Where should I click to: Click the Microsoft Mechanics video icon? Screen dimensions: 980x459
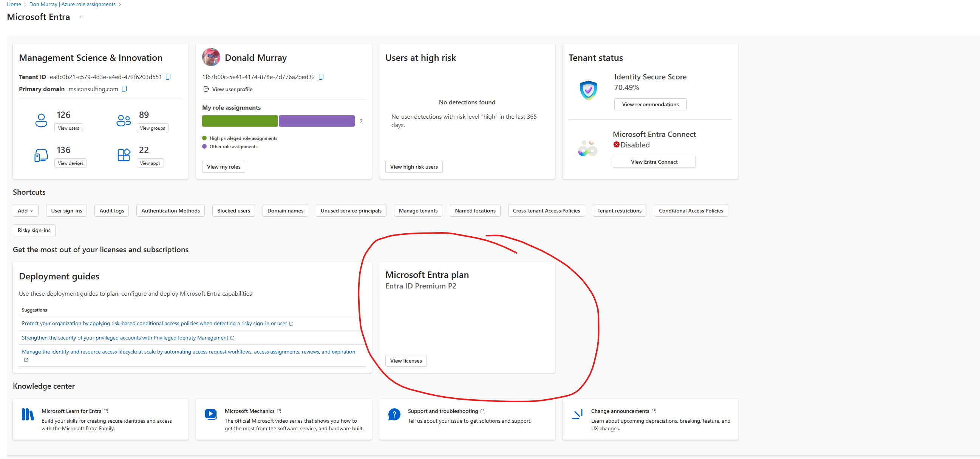coord(211,414)
